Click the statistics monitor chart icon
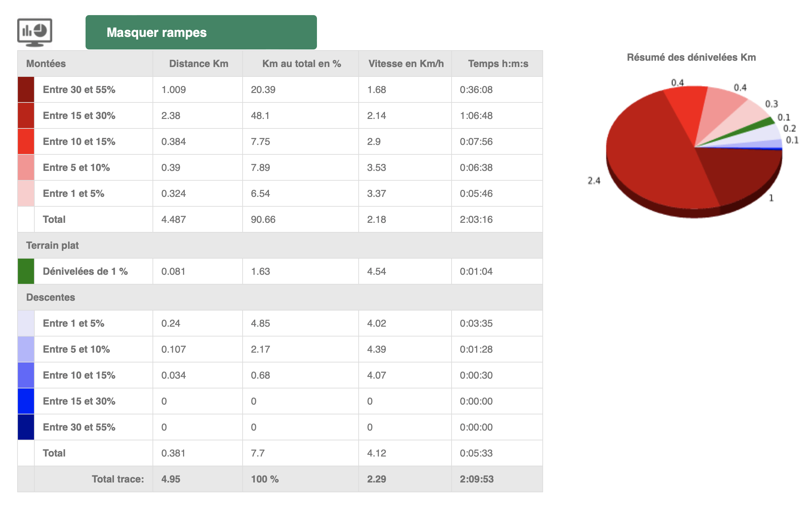The width and height of the screenshot is (812, 513). point(35,32)
